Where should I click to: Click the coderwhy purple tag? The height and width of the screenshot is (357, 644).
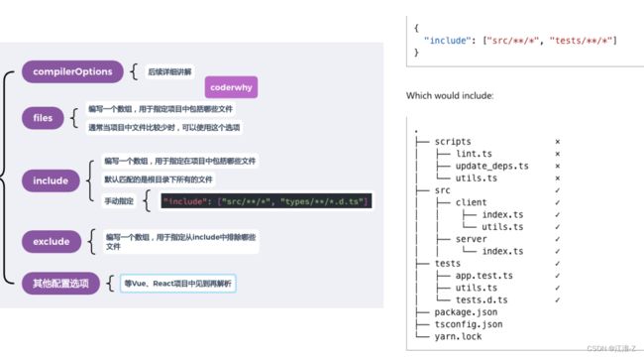(x=231, y=87)
